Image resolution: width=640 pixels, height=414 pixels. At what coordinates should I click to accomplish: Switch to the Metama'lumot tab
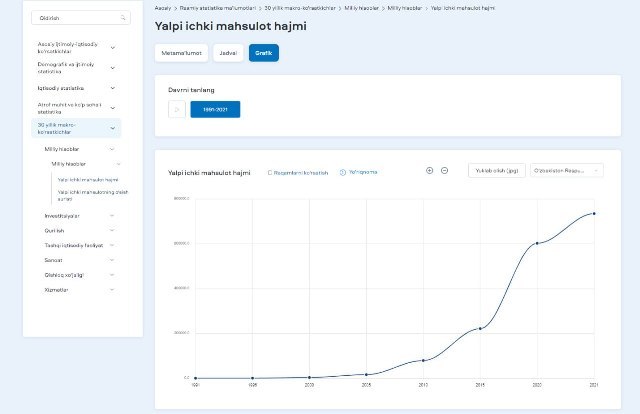click(x=181, y=53)
